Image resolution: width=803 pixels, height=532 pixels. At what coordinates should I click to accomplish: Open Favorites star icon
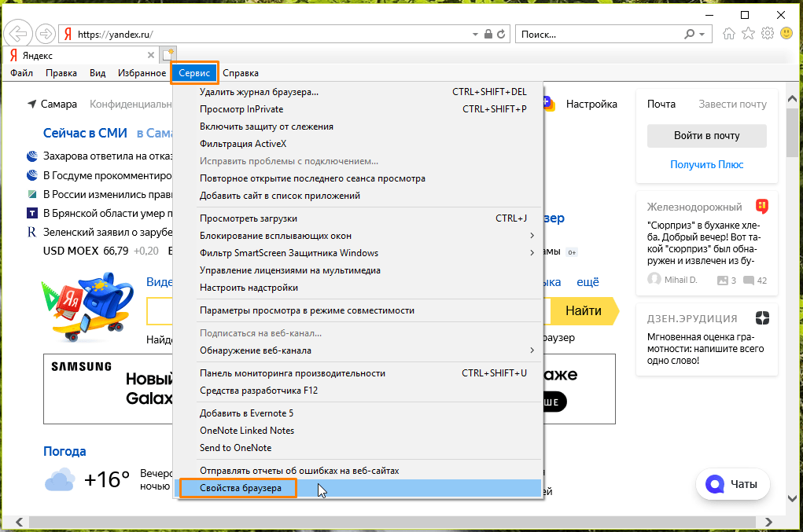tap(748, 34)
